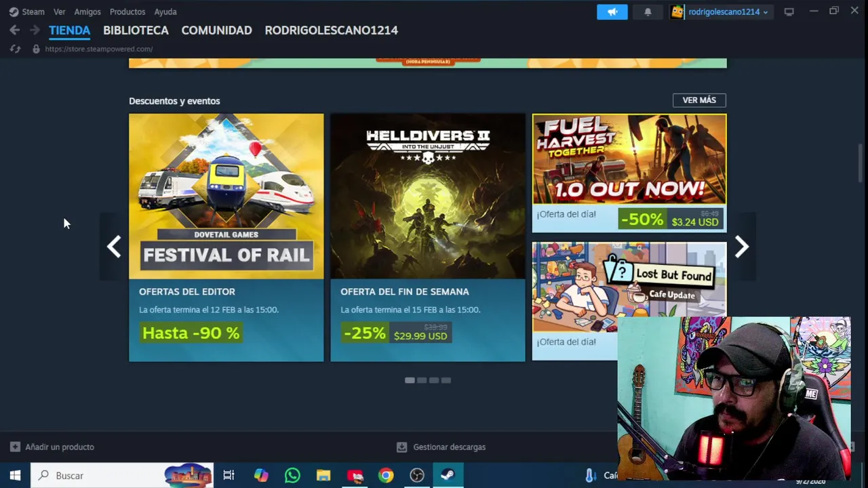This screenshot has width=868, height=488.
Task: Open WhatsApp from the taskbar
Action: (x=292, y=475)
